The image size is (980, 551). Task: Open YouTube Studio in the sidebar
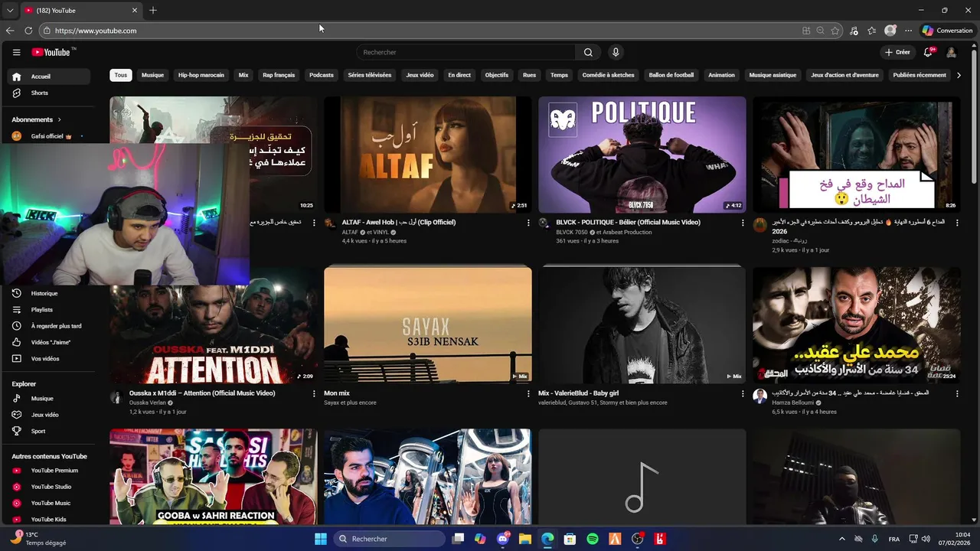[x=49, y=487]
